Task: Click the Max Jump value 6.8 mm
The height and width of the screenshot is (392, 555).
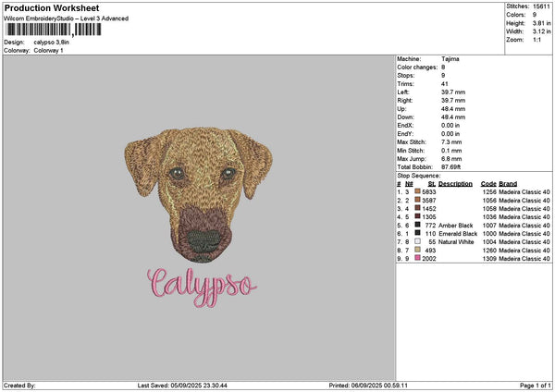Action: [x=451, y=159]
